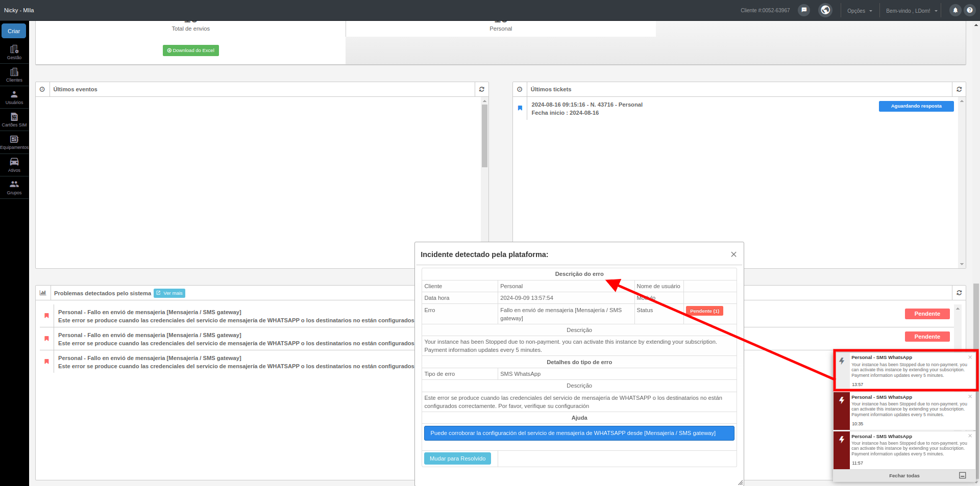The image size is (980, 486).
Task: Refresh the Problemas detectados pelo sistema panel
Action: (x=959, y=293)
